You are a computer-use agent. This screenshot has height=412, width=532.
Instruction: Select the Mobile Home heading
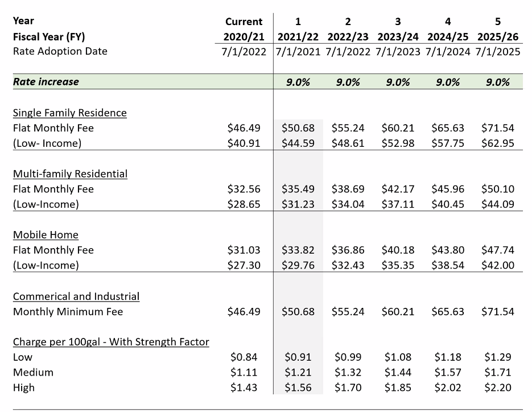point(46,235)
